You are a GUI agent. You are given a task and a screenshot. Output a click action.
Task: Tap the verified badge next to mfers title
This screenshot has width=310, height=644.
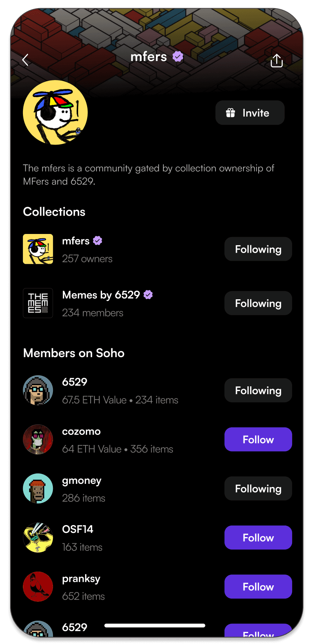pos(178,57)
